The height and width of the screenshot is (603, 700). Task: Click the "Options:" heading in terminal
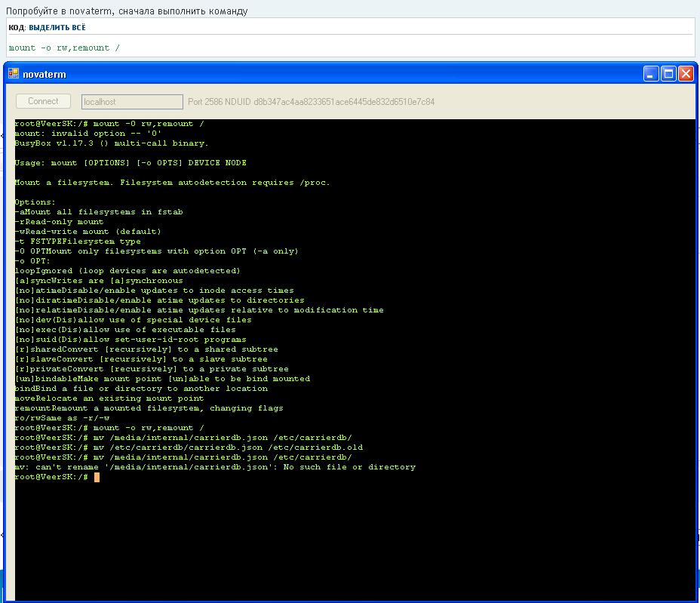(35, 202)
